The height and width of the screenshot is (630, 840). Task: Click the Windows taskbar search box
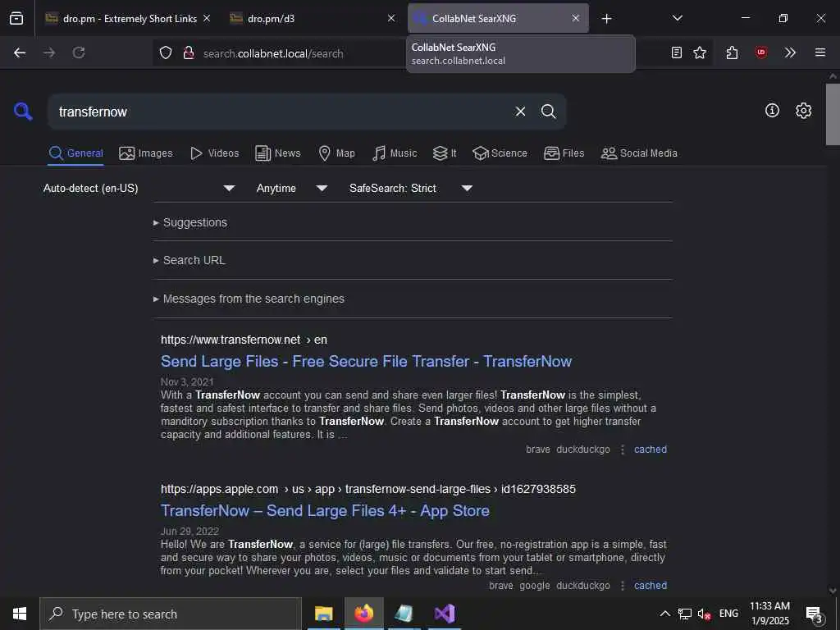click(171, 614)
